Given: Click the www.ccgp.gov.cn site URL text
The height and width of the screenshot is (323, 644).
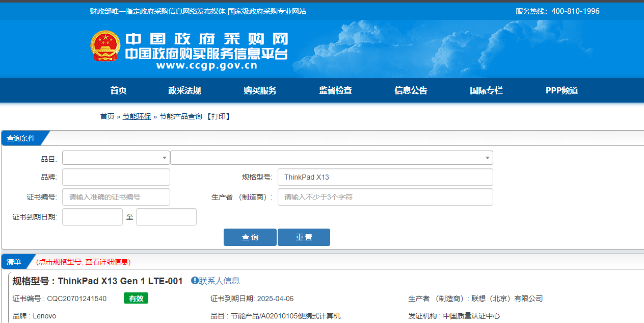Looking at the screenshot, I should pos(207,66).
